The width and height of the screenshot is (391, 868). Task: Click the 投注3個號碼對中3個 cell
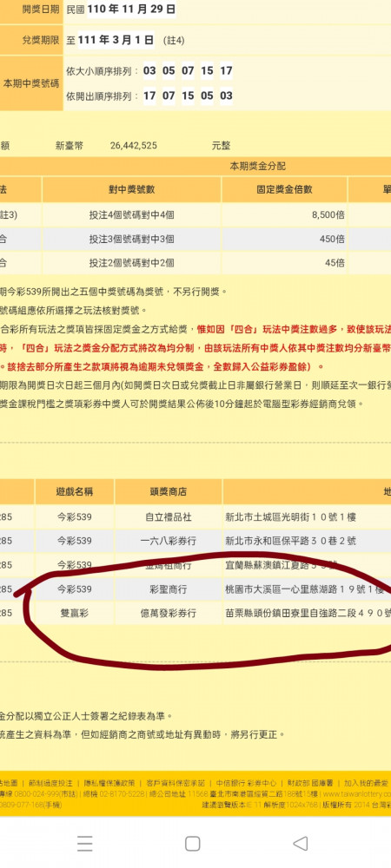coord(131,239)
